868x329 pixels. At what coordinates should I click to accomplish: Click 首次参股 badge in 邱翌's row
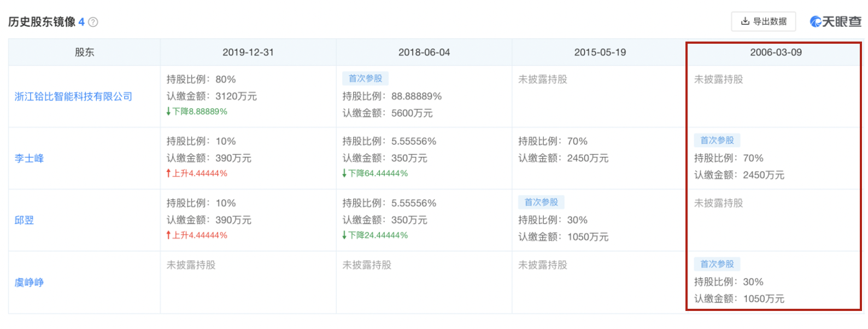[x=541, y=202]
